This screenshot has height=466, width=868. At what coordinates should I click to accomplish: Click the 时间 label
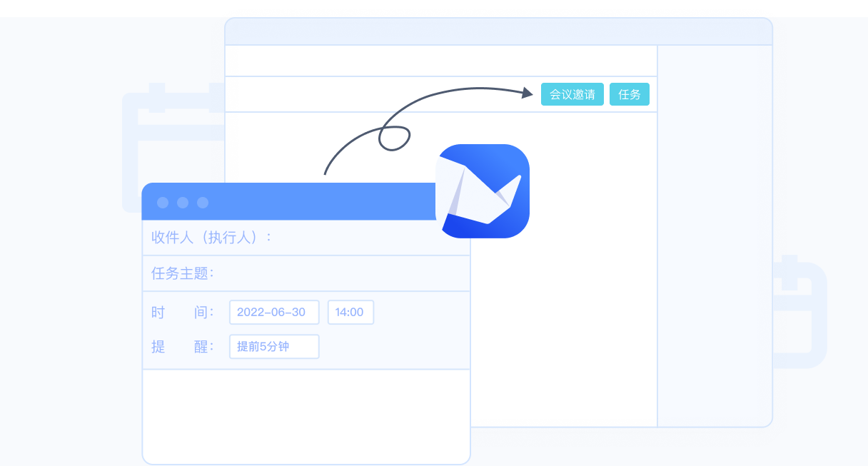[182, 313]
